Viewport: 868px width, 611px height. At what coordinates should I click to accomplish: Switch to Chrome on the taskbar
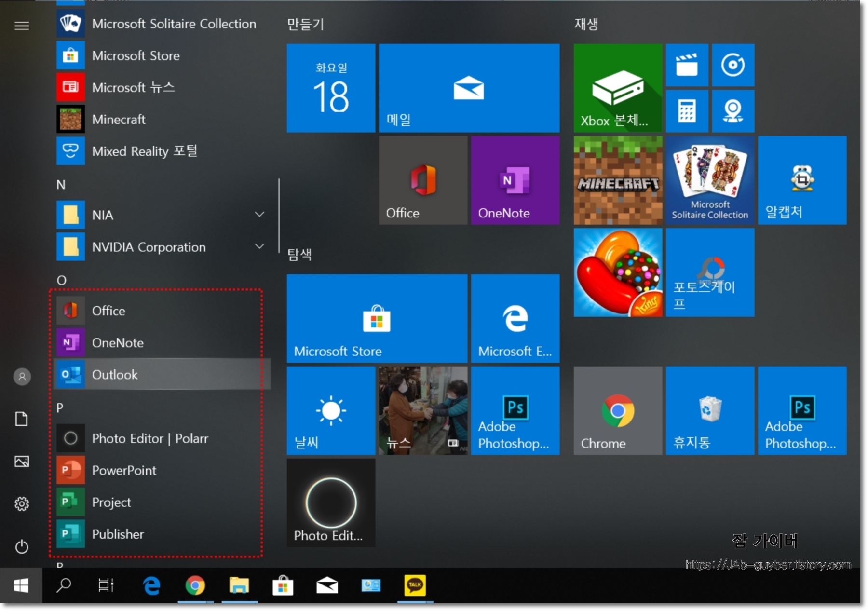click(x=195, y=585)
